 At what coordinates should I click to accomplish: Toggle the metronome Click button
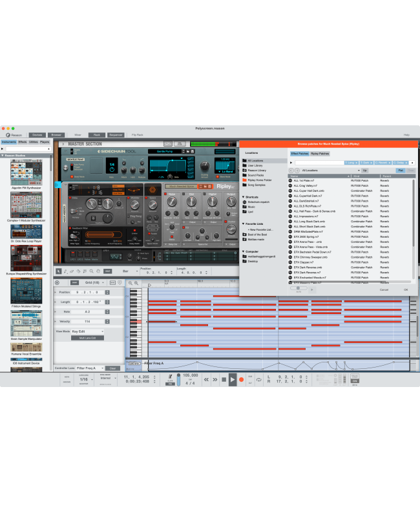170,377
